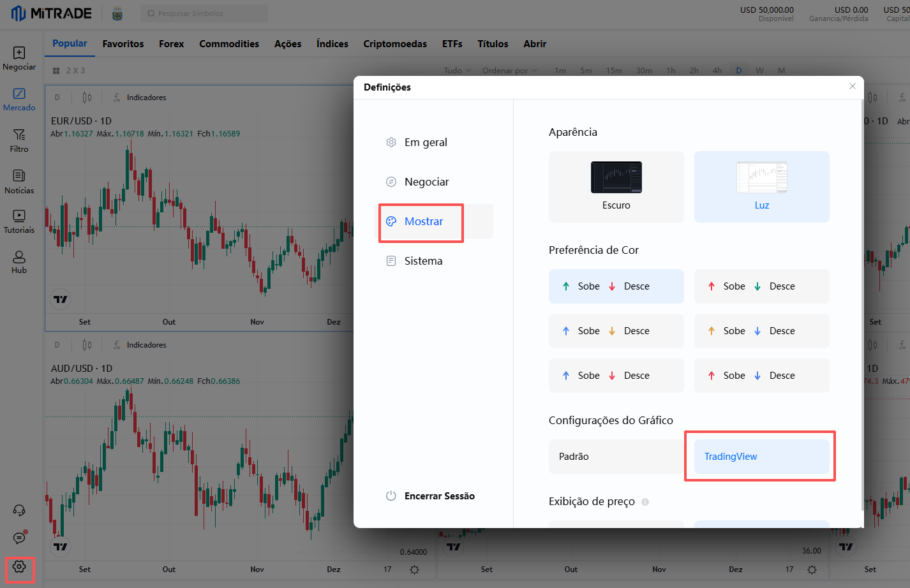Open the Hub sidebar icon

[x=19, y=262]
